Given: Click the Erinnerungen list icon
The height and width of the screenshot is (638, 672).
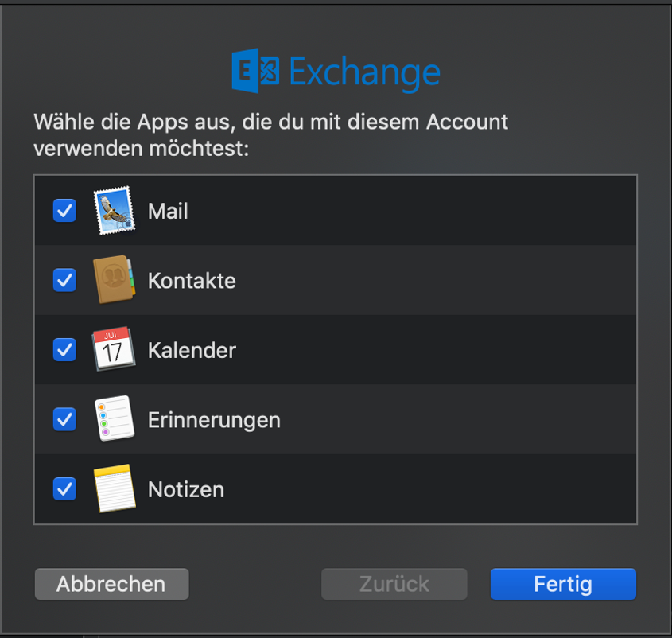Looking at the screenshot, I should 114,418.
